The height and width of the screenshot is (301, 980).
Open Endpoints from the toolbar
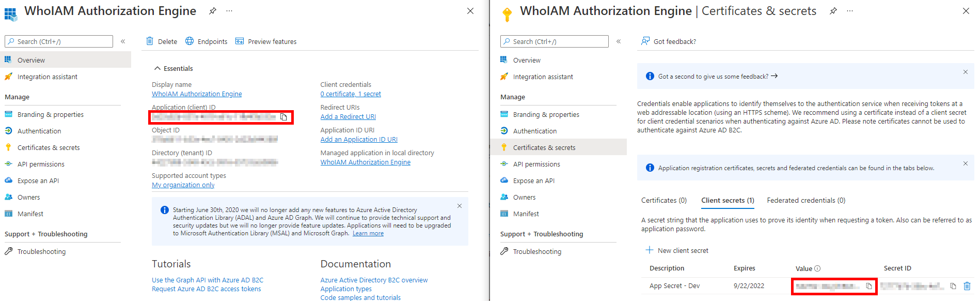[x=207, y=41]
